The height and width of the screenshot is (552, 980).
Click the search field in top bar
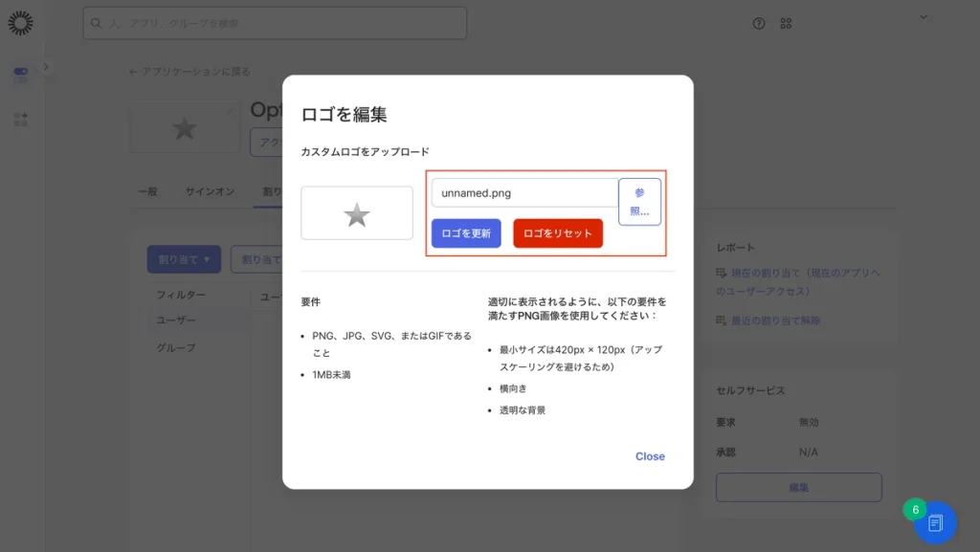click(275, 23)
